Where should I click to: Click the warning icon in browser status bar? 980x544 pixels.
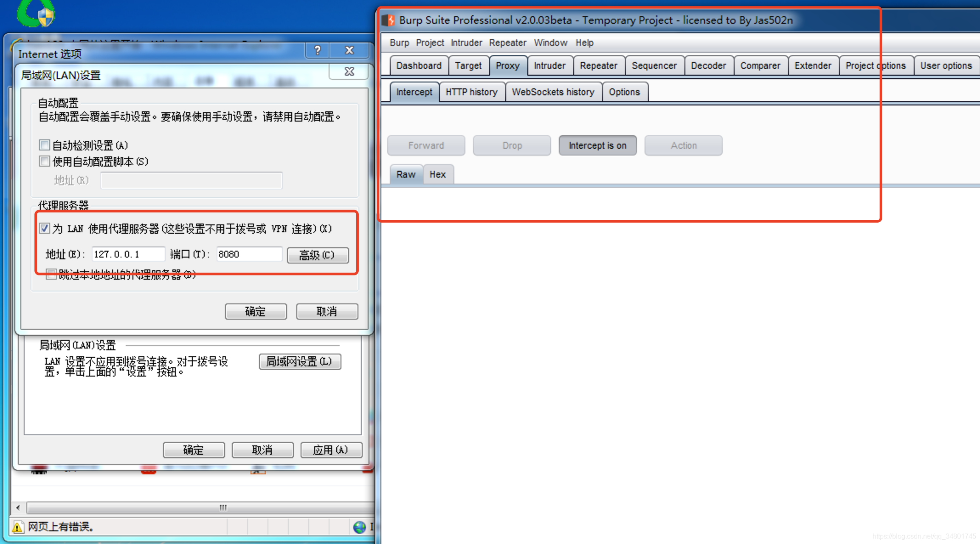pos(17,527)
